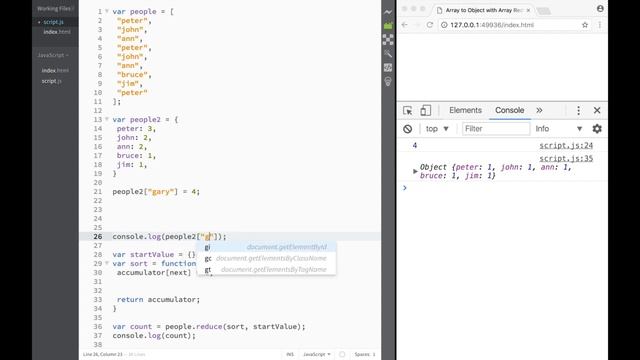Collapse the people array fold at line 1

pyautogui.click(x=107, y=11)
